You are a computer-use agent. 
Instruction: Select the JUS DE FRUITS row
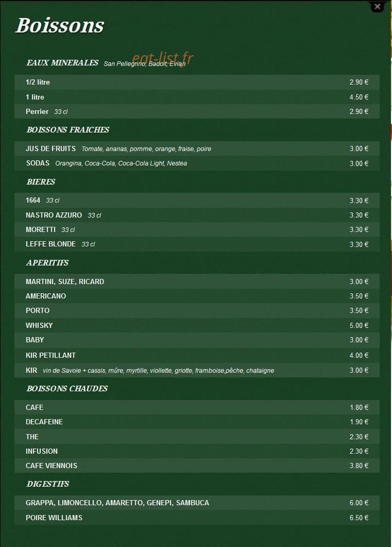(197, 148)
